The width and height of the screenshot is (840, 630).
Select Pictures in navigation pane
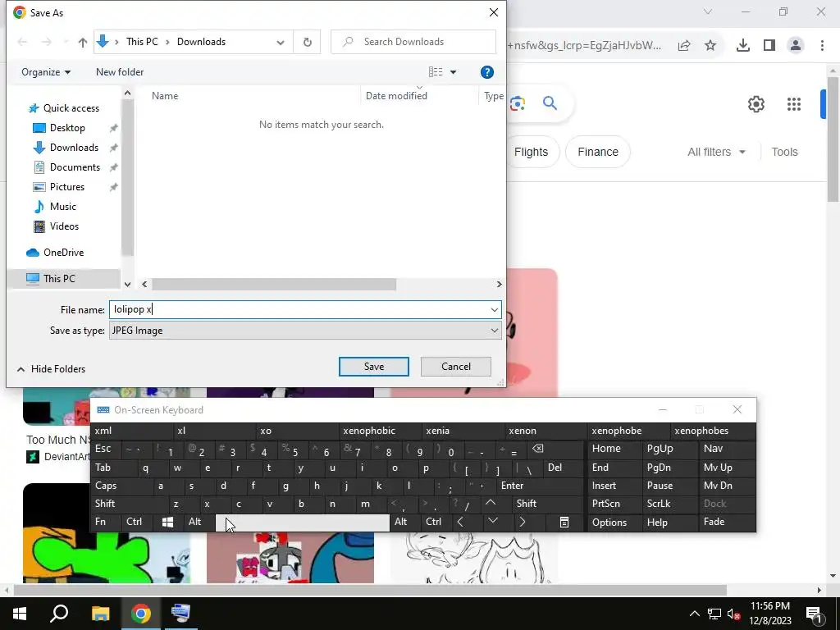pos(67,187)
